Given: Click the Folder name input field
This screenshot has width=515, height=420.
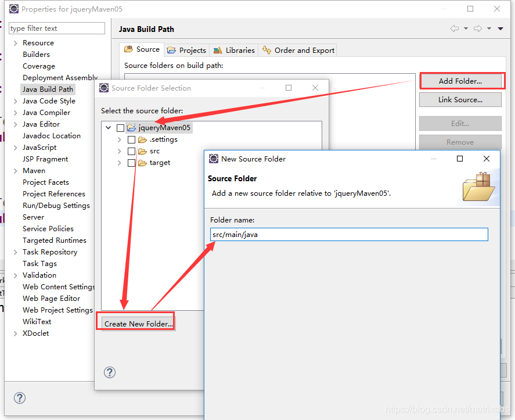Looking at the screenshot, I should coord(349,234).
